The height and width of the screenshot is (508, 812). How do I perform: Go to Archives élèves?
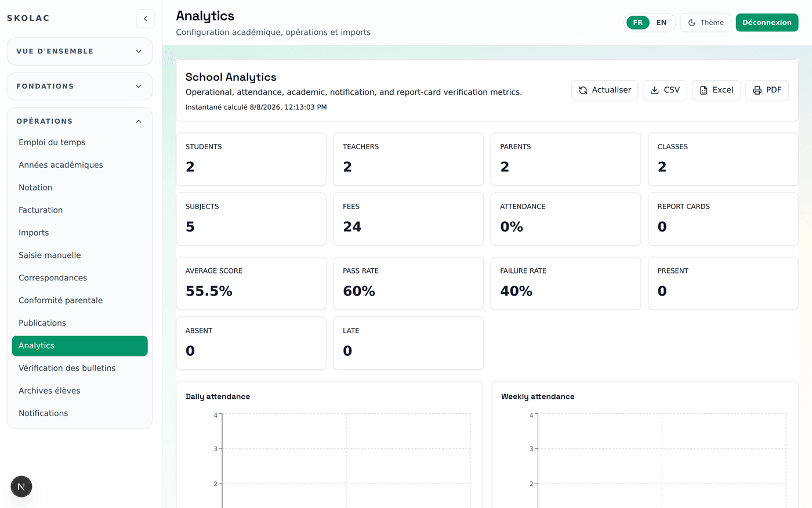[x=79, y=391]
